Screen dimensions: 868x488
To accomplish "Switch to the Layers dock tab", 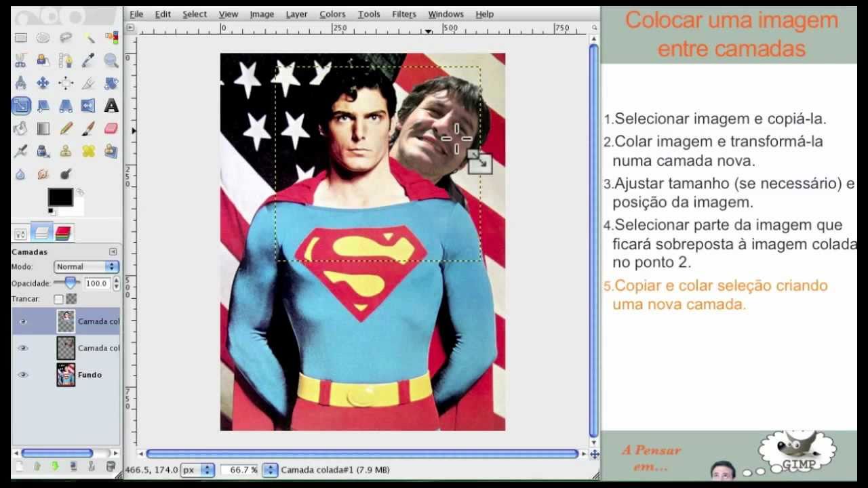I will 42,233.
